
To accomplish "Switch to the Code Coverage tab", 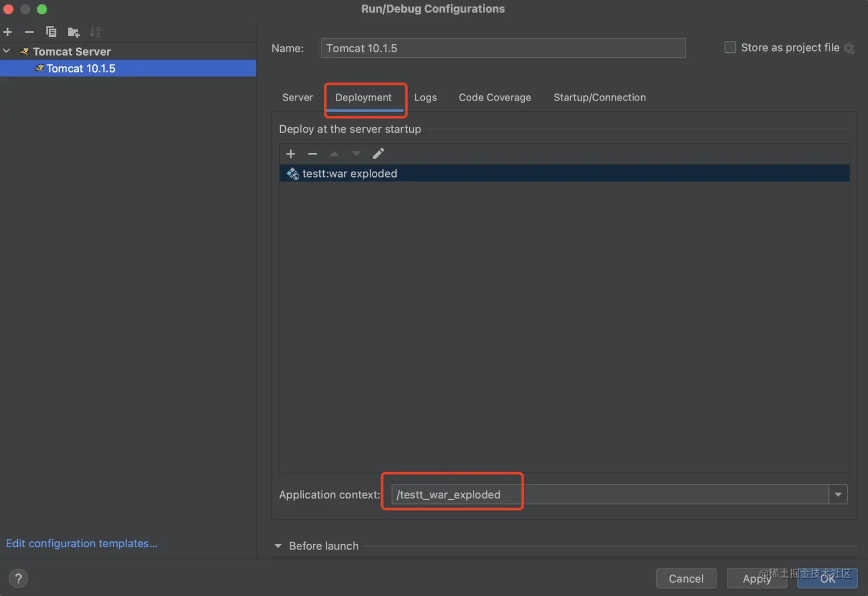I will pos(495,98).
